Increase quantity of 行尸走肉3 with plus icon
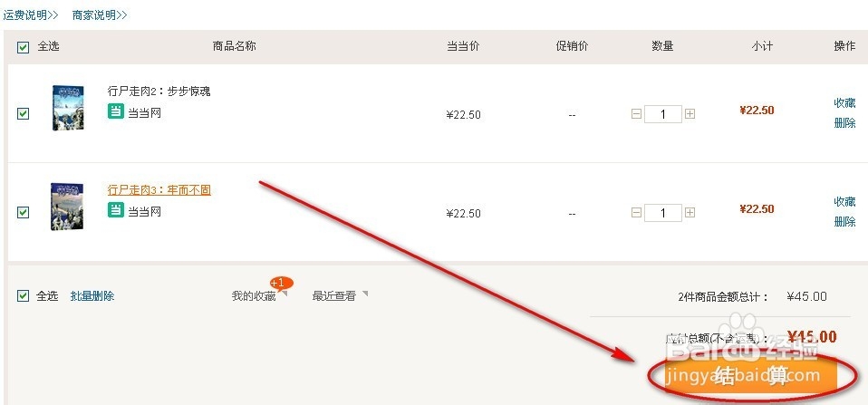The width and height of the screenshot is (868, 405). point(690,212)
